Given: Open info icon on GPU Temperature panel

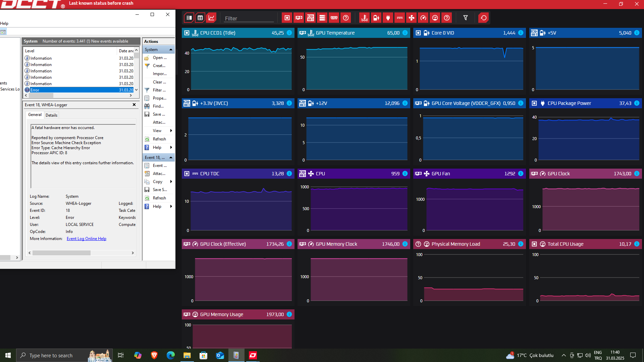Looking at the screenshot, I should coord(405,33).
